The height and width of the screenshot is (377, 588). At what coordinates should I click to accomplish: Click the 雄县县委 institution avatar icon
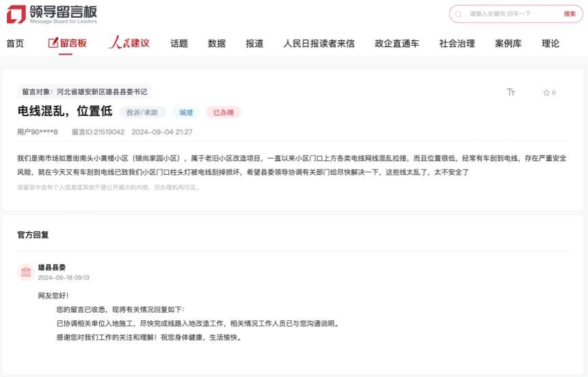(26, 273)
